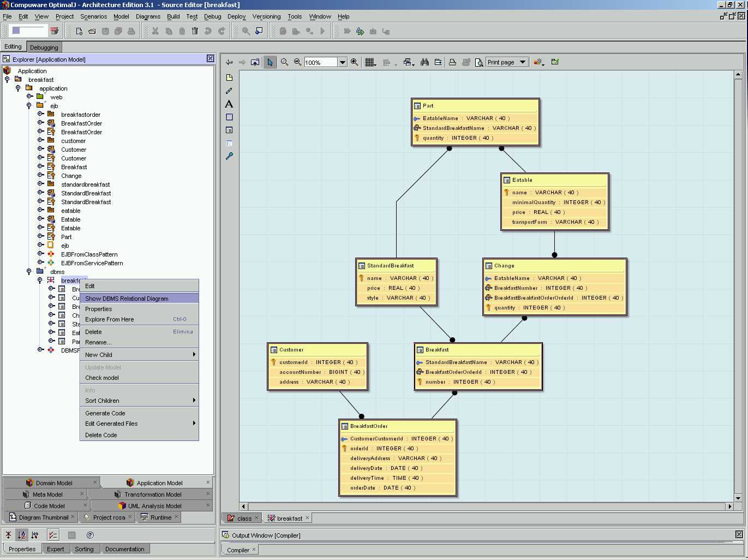Select the BreakfastOrder table in diagram
This screenshot has width=748, height=560.
point(398,457)
